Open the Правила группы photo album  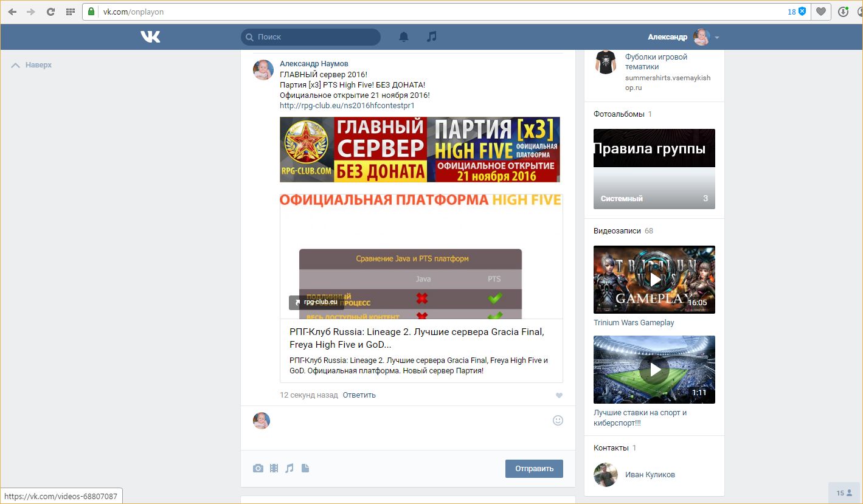(654, 169)
